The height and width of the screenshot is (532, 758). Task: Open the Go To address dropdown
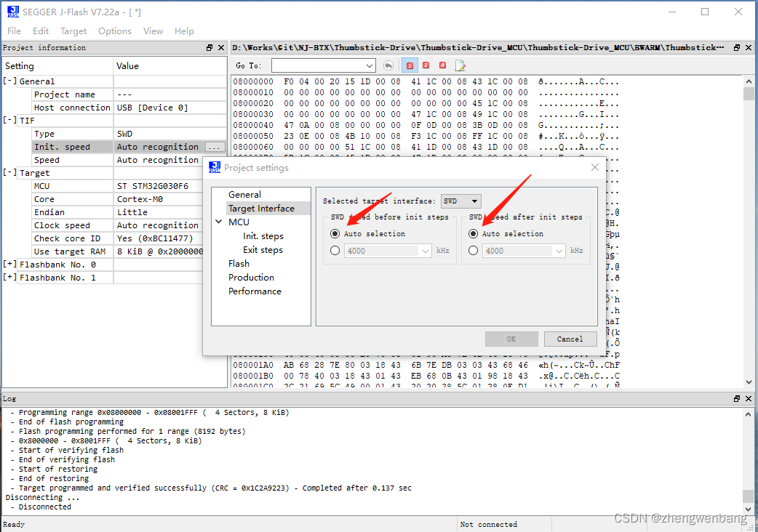click(x=370, y=65)
